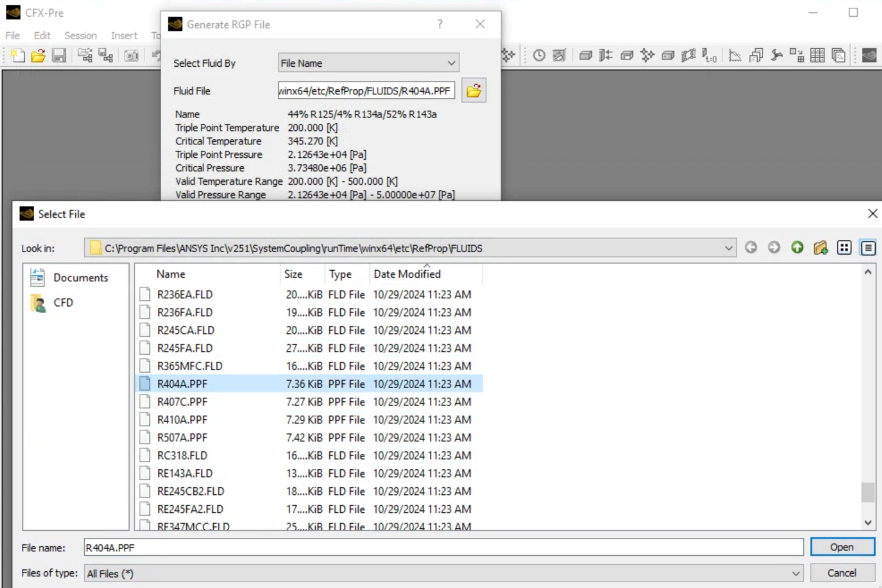
Task: Cancel the Select File dialog
Action: [842, 573]
